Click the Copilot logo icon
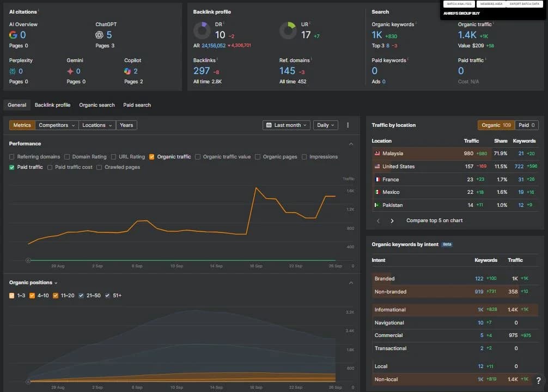The width and height of the screenshot is (548, 392). coord(127,71)
